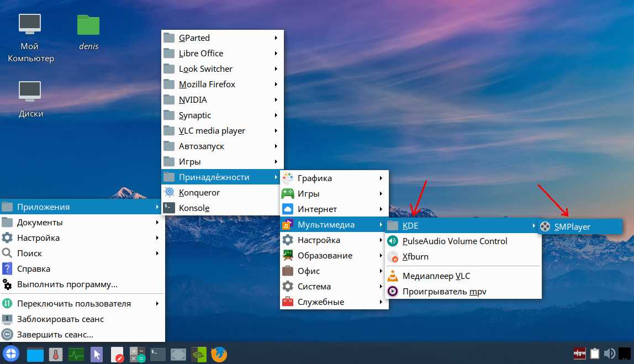The height and width of the screenshot is (364, 634).
Task: Choose Выполнить программу... entry
Action: (82, 284)
